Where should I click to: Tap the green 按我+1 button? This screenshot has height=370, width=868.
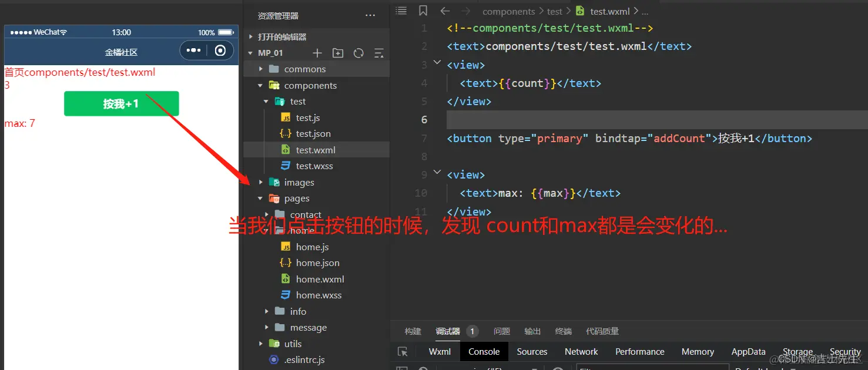click(x=121, y=103)
